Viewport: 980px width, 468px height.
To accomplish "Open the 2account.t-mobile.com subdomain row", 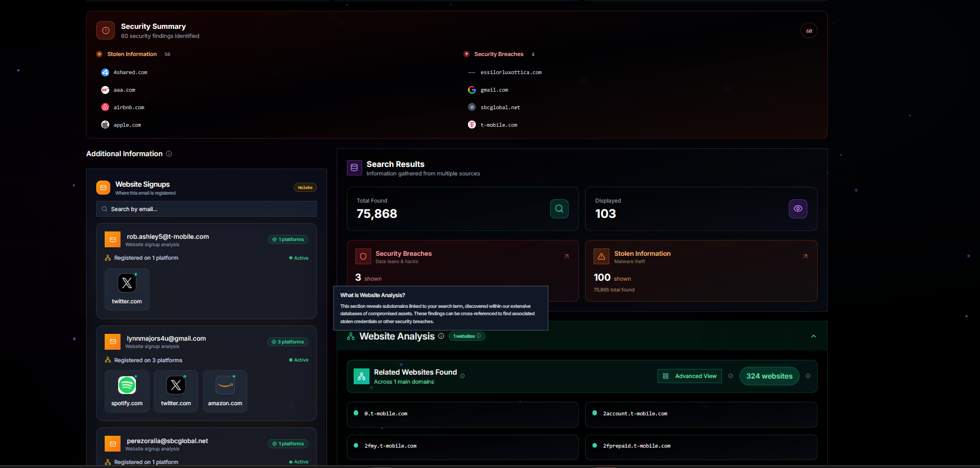I will pyautogui.click(x=701, y=414).
